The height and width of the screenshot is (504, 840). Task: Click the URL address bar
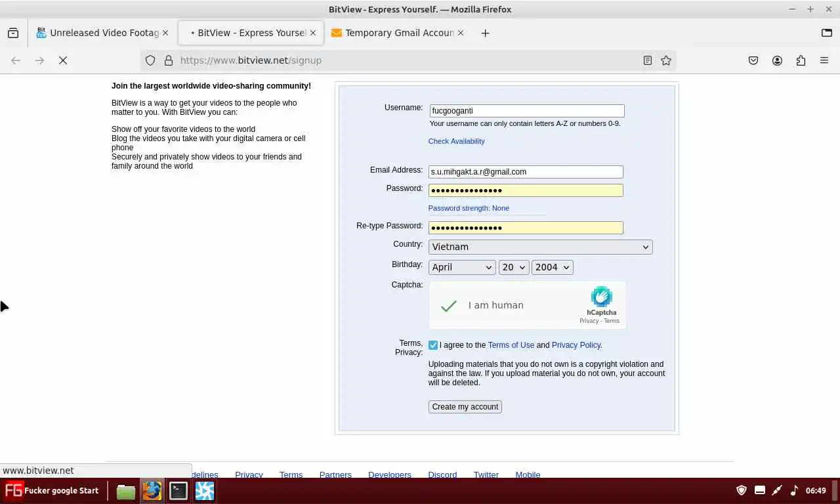point(407,60)
